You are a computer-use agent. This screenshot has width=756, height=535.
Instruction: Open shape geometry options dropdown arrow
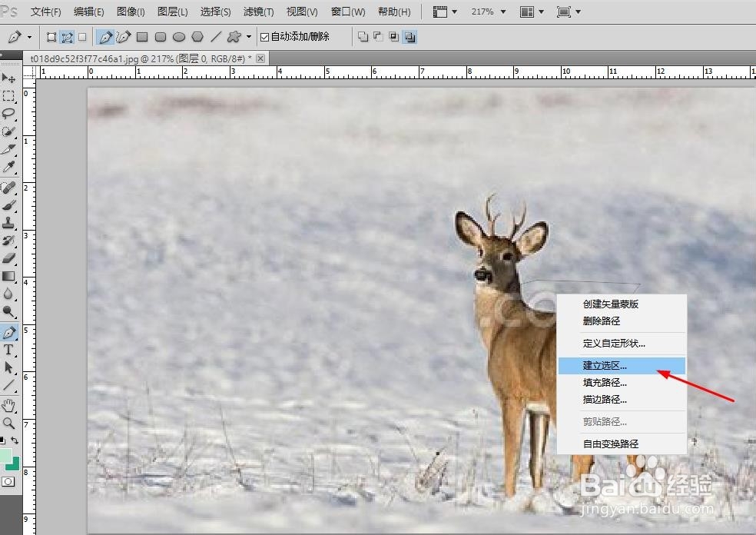click(x=249, y=37)
